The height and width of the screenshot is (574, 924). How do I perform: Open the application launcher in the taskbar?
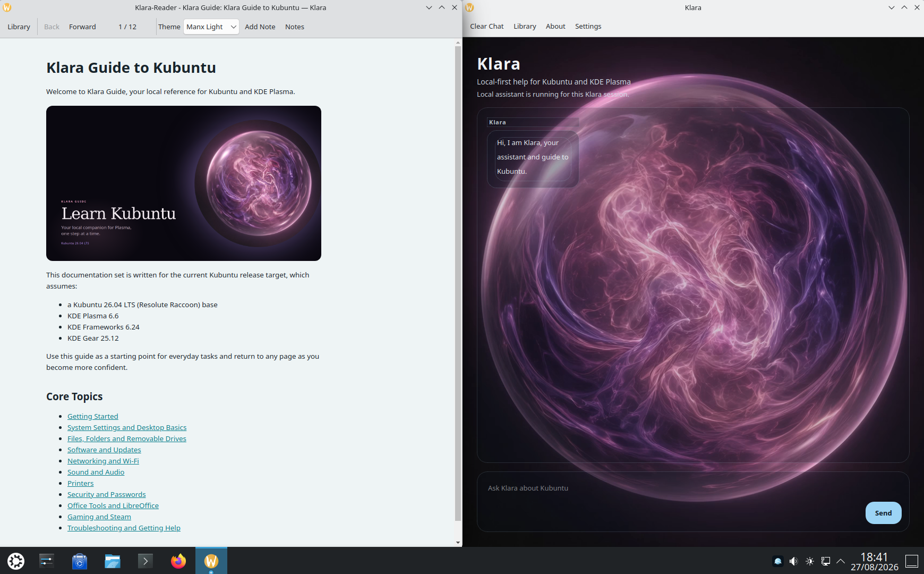tap(16, 561)
